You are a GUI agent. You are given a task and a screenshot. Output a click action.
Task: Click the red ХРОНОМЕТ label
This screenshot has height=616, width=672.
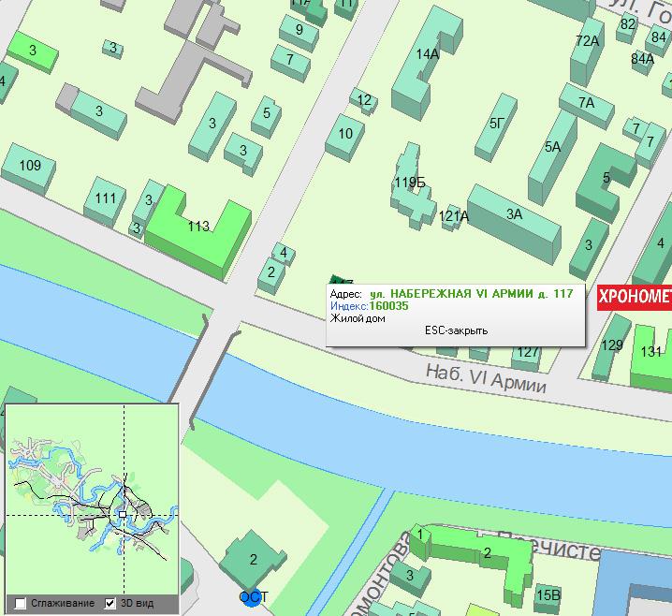click(x=635, y=298)
